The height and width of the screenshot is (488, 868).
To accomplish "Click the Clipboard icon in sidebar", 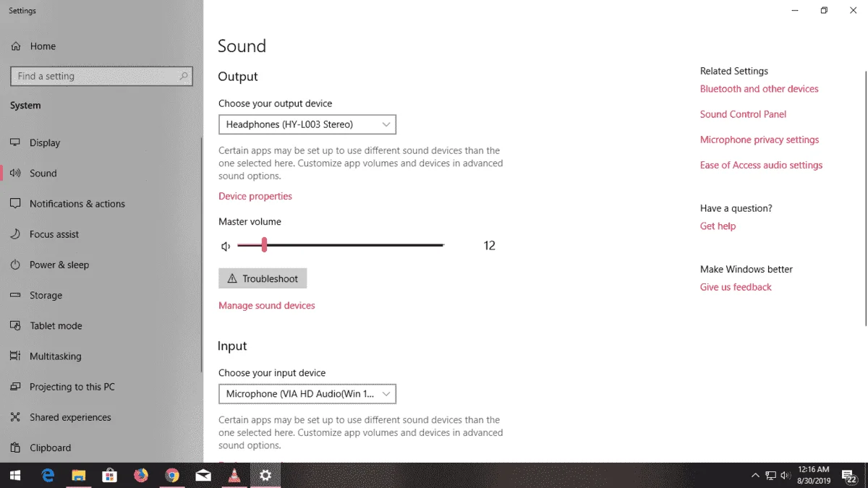I will point(15,448).
